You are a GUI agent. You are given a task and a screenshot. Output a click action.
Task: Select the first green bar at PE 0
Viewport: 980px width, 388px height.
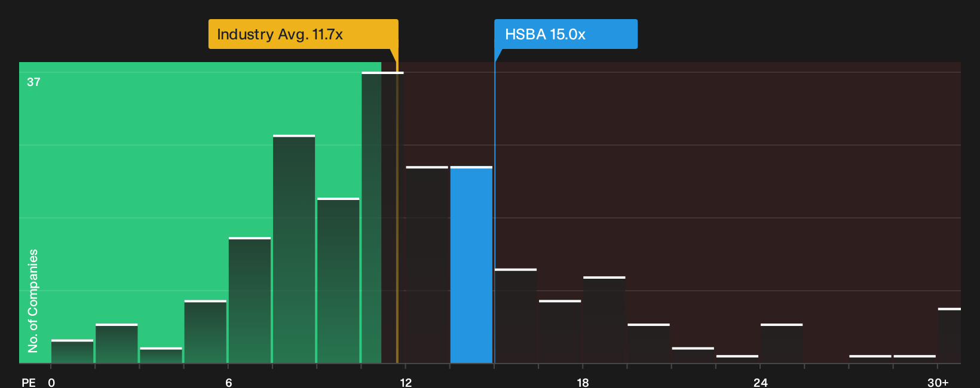(72, 352)
